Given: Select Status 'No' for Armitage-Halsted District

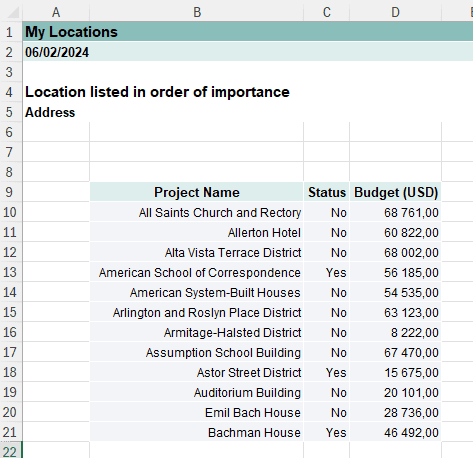Looking at the screenshot, I should click(327, 332).
